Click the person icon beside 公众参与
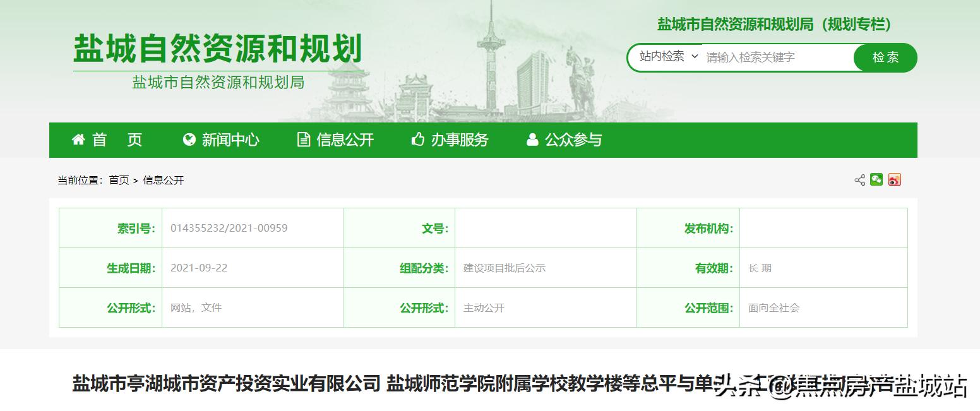This screenshot has width=980, height=411. point(532,140)
